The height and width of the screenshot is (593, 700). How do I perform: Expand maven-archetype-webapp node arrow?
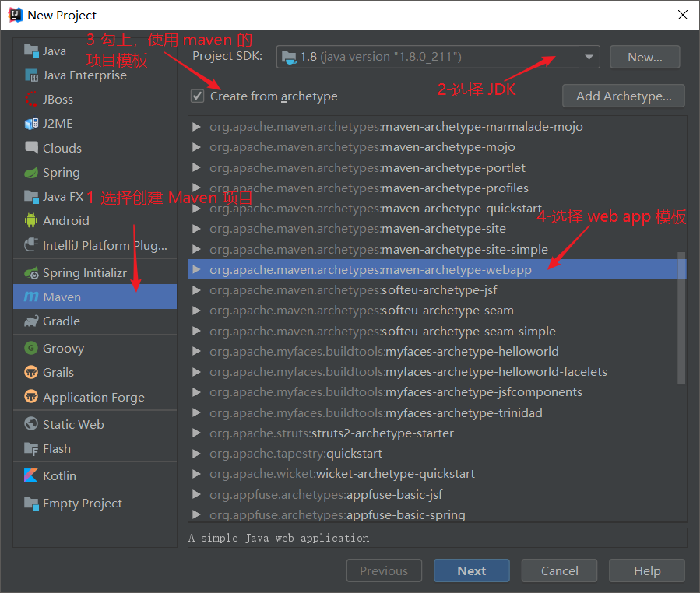pos(196,269)
